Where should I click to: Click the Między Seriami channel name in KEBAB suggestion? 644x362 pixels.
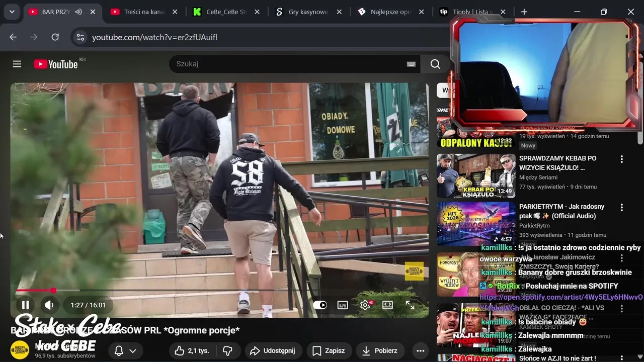tap(538, 177)
